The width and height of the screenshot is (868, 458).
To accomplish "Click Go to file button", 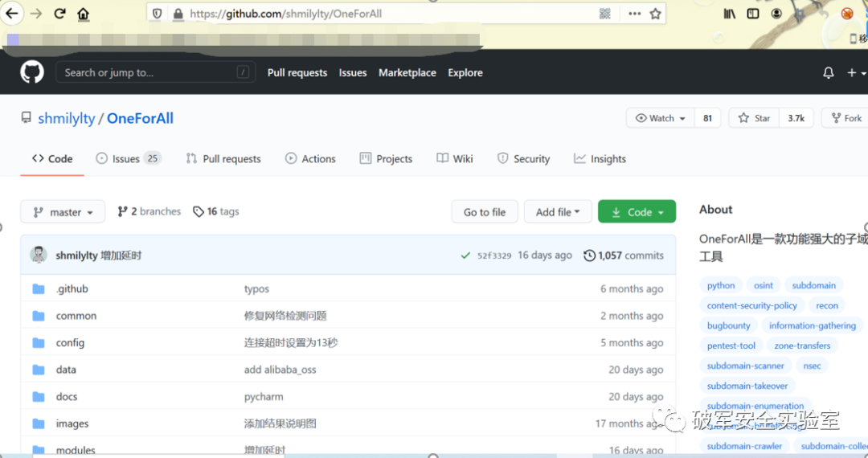I will [485, 212].
